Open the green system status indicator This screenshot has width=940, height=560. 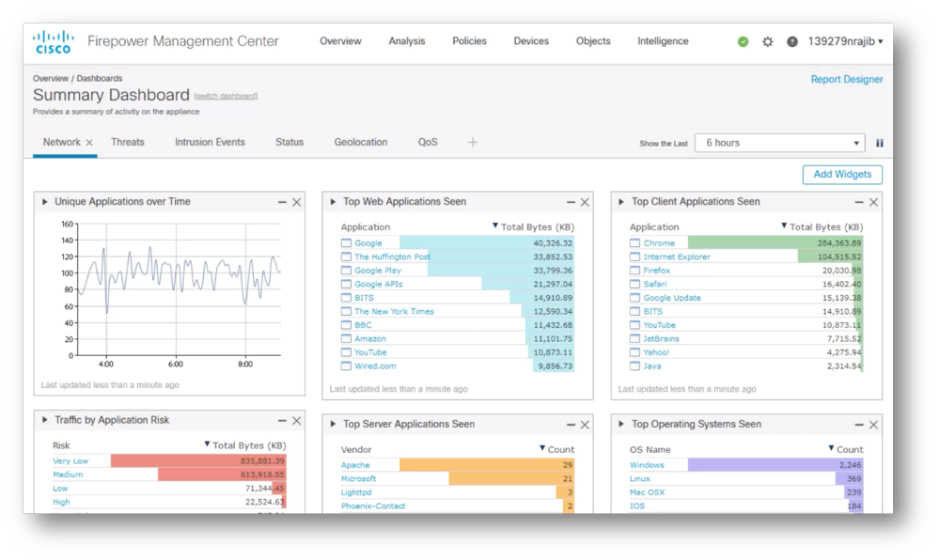(743, 41)
